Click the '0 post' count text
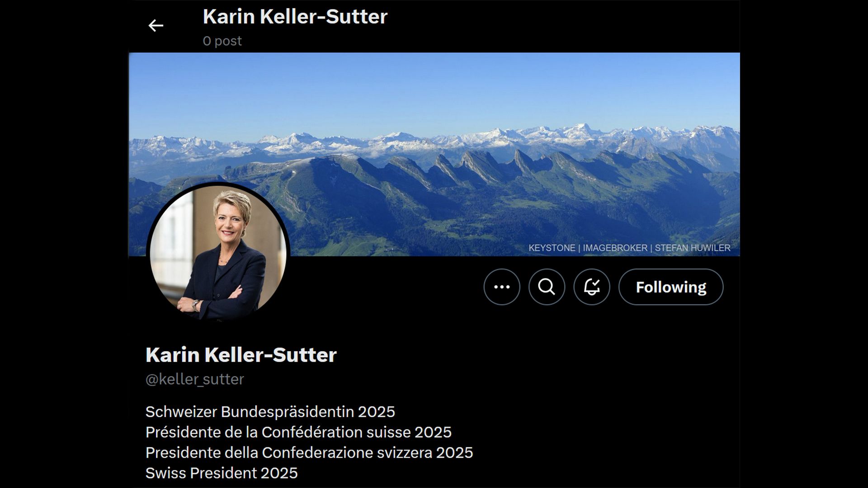The height and width of the screenshot is (488, 868). tap(222, 41)
